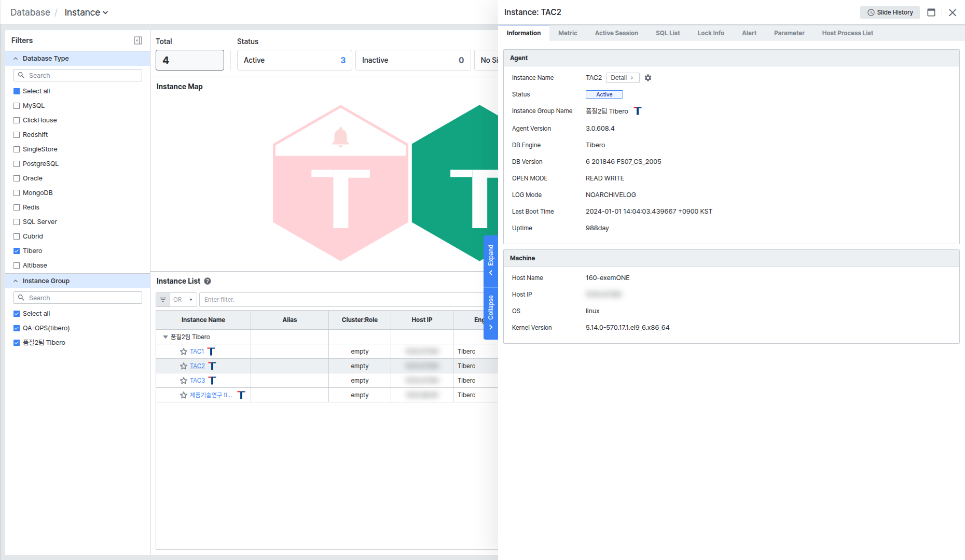Toggle Database Type Select all checkbox
The width and height of the screenshot is (965, 560).
(17, 91)
